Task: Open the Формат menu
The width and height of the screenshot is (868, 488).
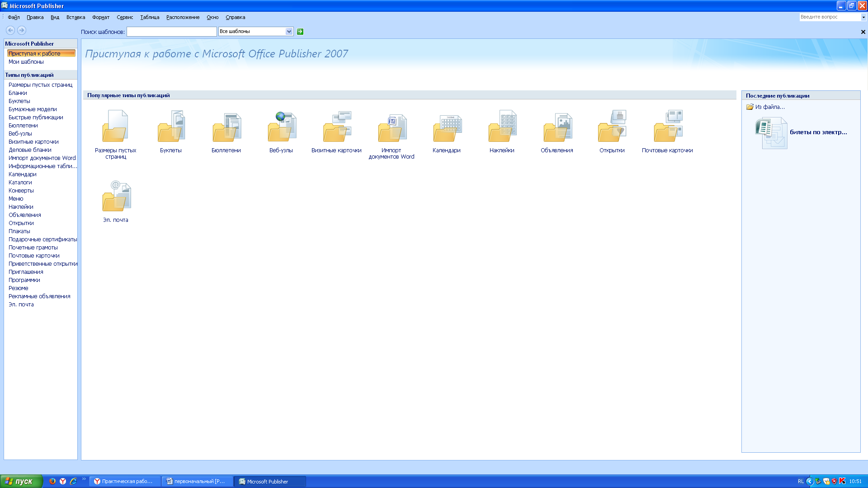Action: [101, 17]
